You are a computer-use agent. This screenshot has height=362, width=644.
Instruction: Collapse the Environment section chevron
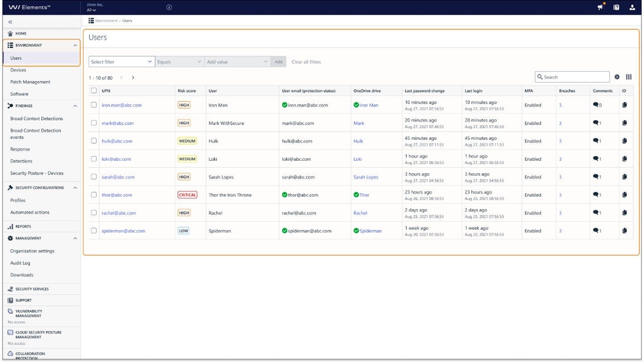click(x=75, y=45)
